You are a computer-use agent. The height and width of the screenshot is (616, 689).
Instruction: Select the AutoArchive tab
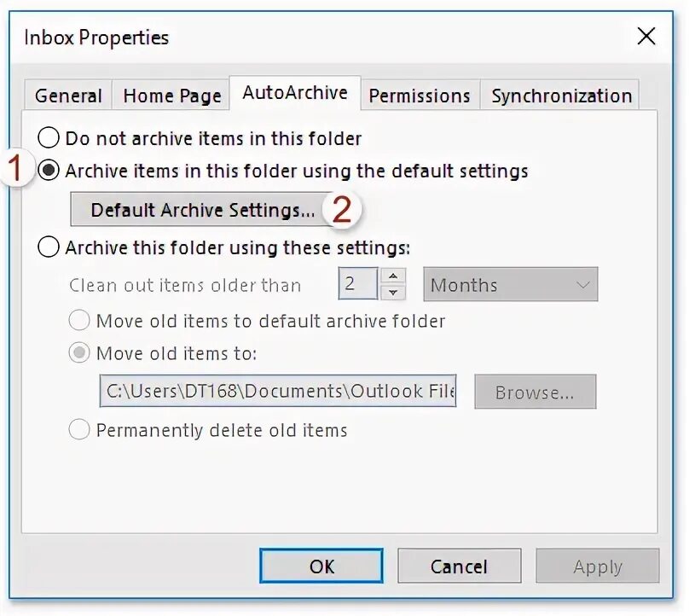295,93
